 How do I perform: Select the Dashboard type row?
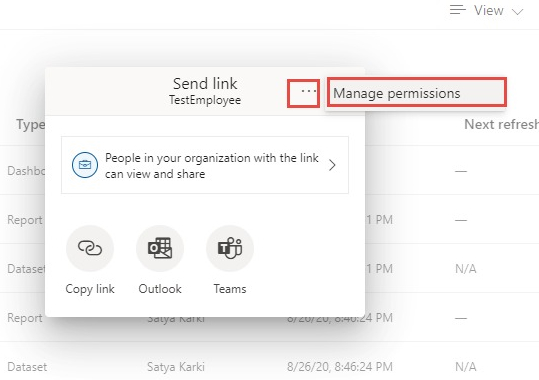tap(26, 171)
